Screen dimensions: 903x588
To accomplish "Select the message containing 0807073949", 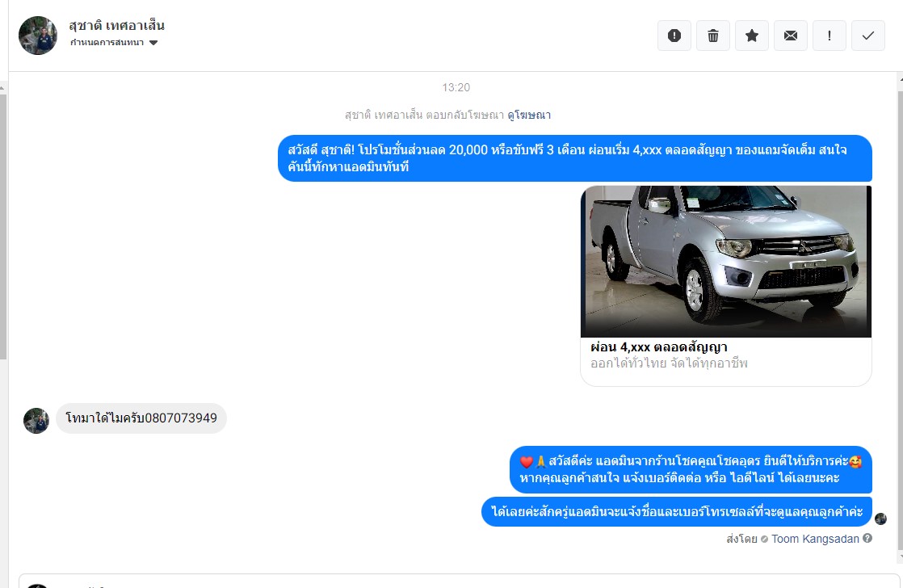I will point(141,418).
